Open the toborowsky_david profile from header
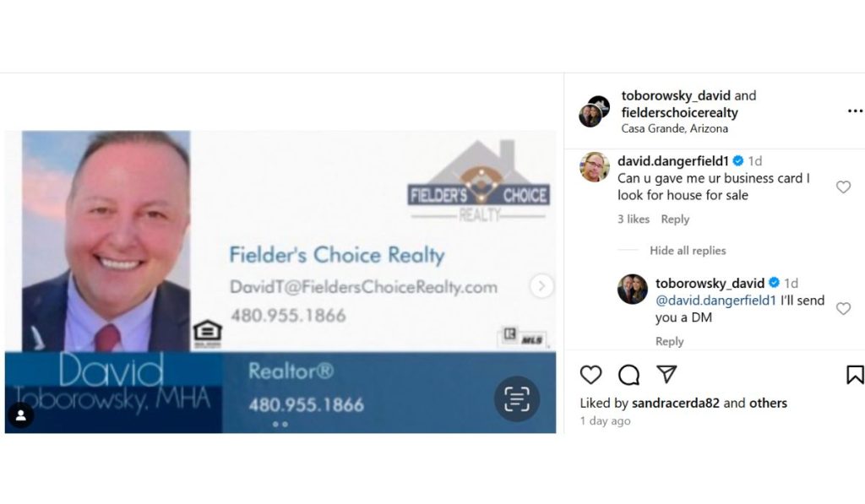The width and height of the screenshot is (865, 504). [x=676, y=95]
